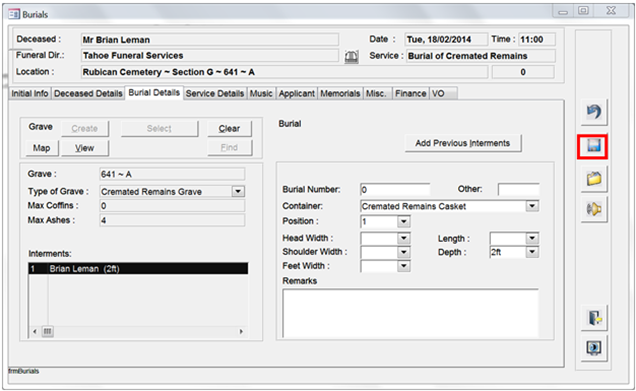The height and width of the screenshot is (391, 636).
Task: Open the Deceased Details tab
Action: tap(88, 93)
